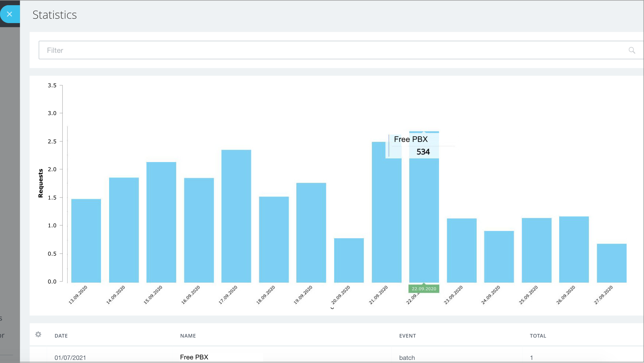
Task: Sort the table by the DATE column
Action: click(61, 336)
